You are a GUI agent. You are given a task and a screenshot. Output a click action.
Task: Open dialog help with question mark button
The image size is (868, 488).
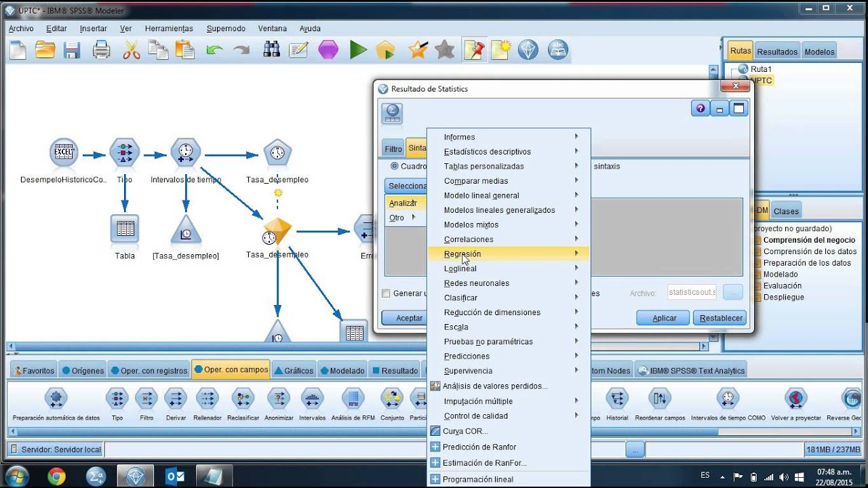(x=700, y=108)
